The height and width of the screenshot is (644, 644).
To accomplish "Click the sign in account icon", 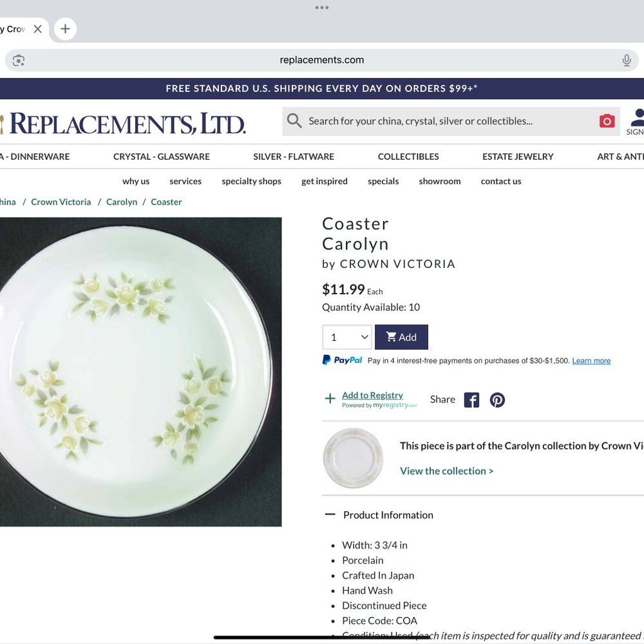I will point(636,121).
